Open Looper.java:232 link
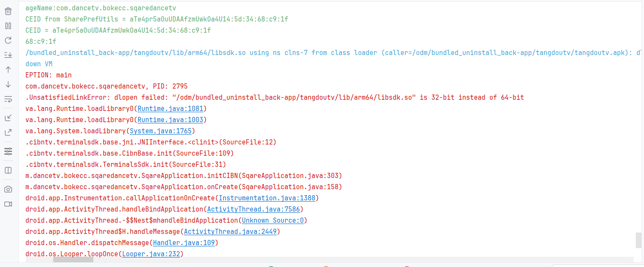 tap(151, 254)
